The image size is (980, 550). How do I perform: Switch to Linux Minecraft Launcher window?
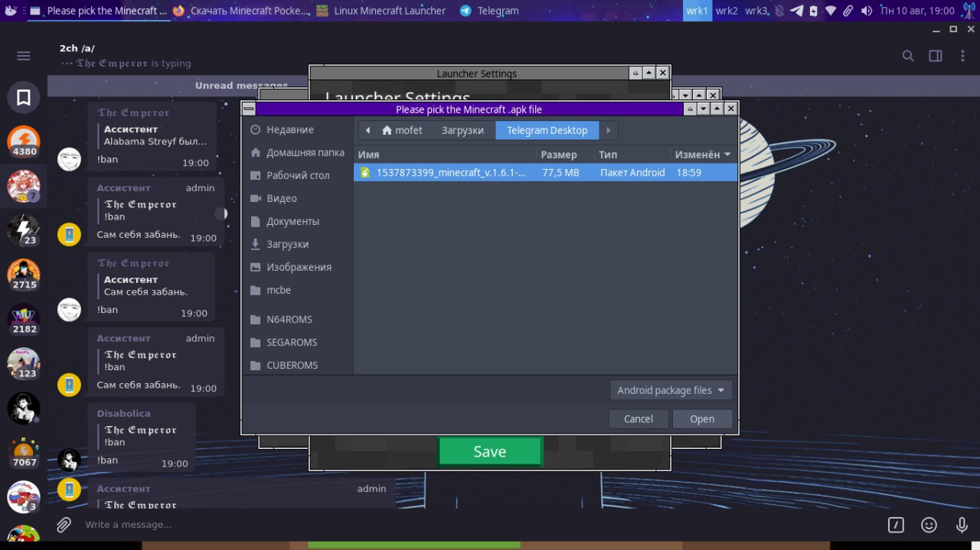coord(381,11)
